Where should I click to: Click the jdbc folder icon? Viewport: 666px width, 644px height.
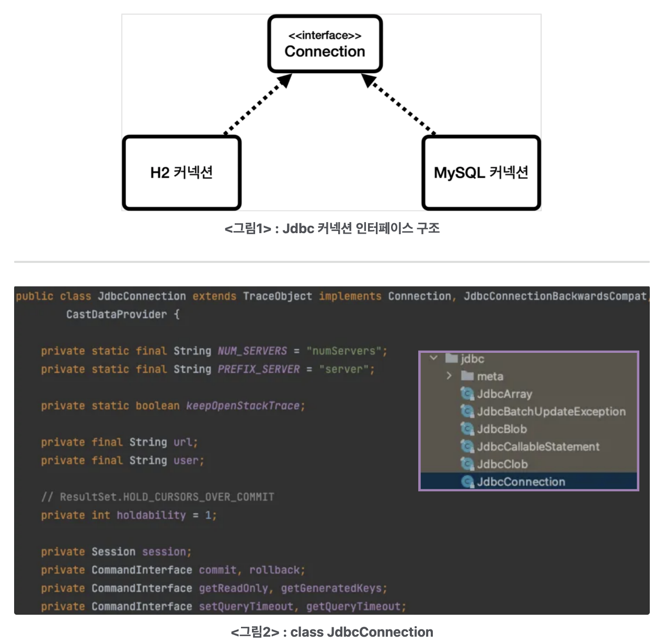452,359
